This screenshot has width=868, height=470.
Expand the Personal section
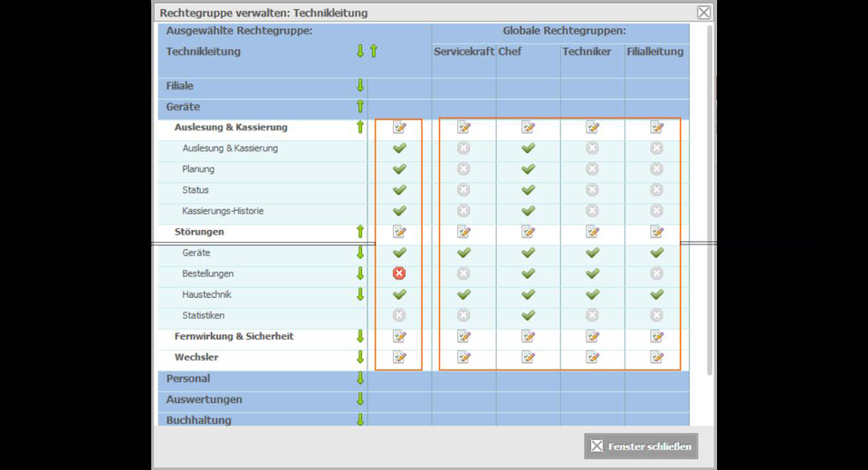click(360, 379)
